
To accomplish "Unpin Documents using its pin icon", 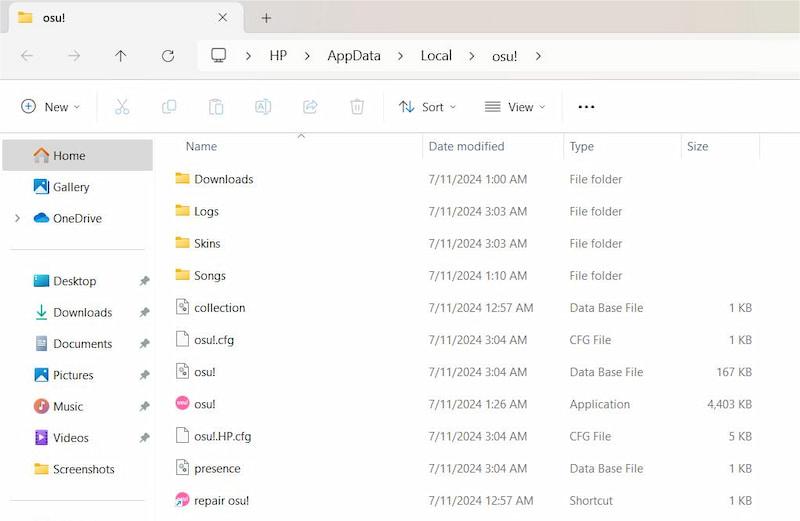I will (x=145, y=343).
